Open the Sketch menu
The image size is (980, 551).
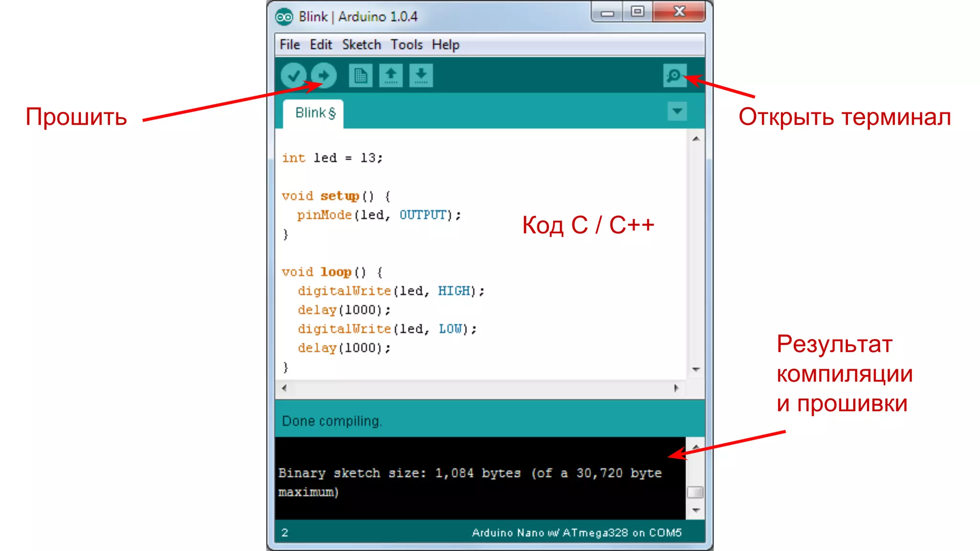click(x=361, y=45)
